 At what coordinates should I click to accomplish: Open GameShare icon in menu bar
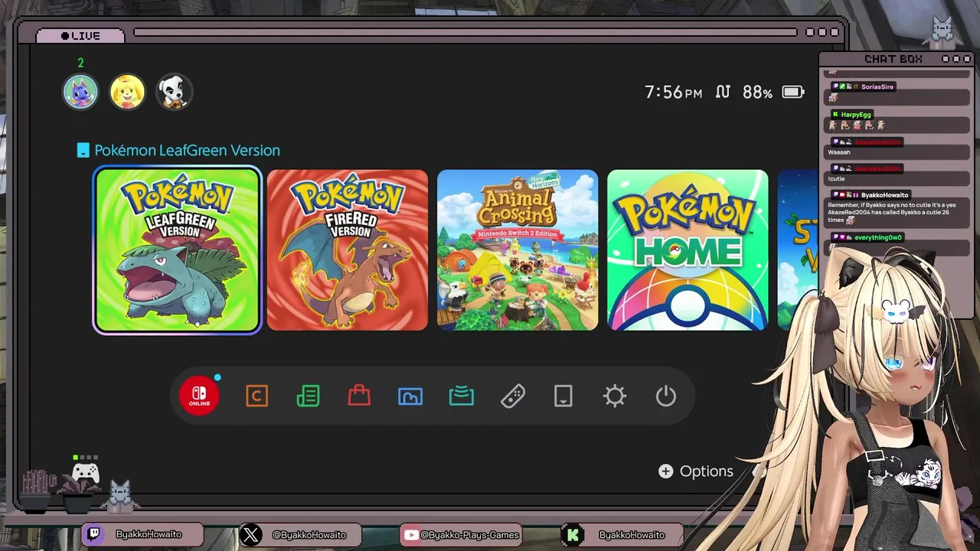pyautogui.click(x=462, y=396)
